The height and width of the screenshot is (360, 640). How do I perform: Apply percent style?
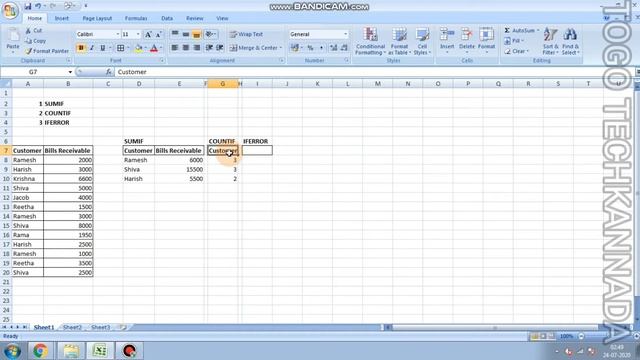[x=310, y=48]
